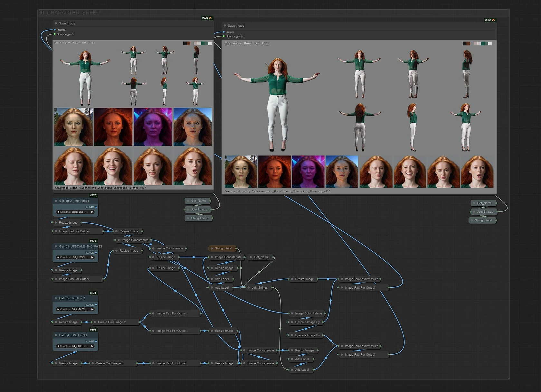Viewport: 541px width, 392px height.
Task: Click the #873 node ID badge
Action: (x=93, y=241)
